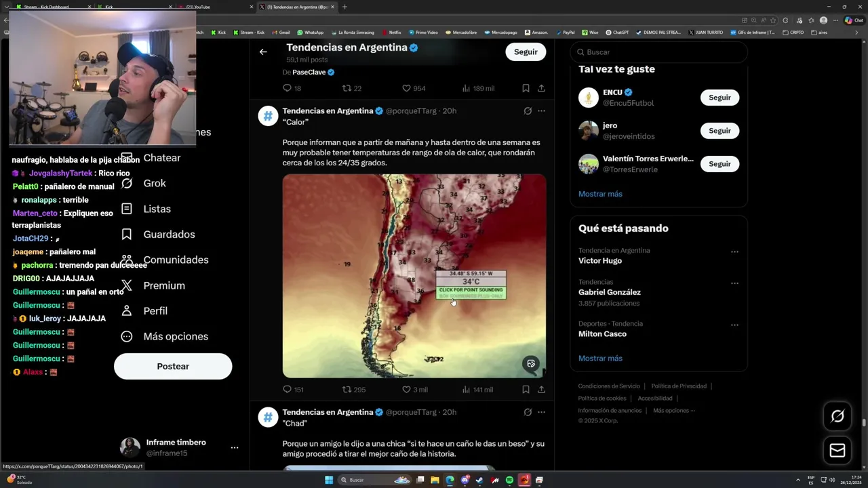
Task: Follow Valentín Torres Erwerle account
Action: coord(719,164)
